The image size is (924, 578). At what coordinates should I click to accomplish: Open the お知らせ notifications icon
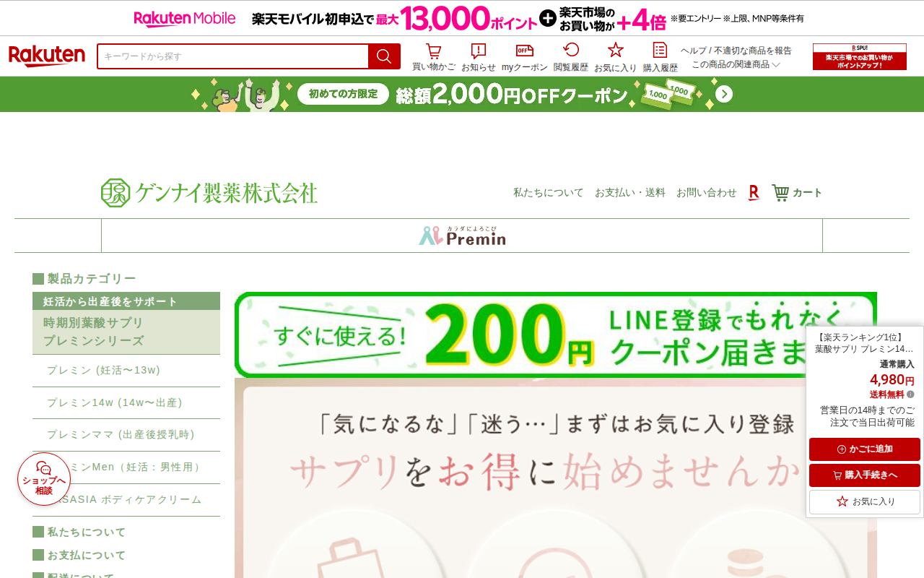[x=478, y=57]
